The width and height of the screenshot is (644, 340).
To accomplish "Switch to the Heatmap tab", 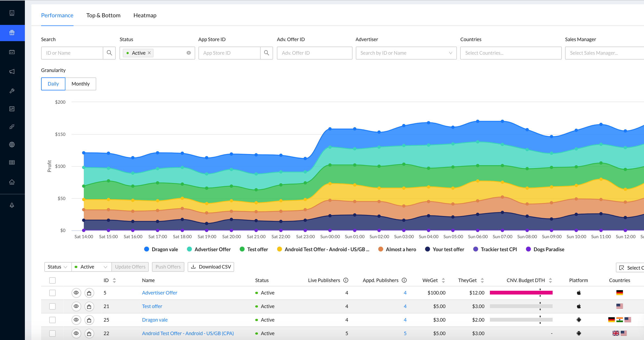I will point(145,15).
